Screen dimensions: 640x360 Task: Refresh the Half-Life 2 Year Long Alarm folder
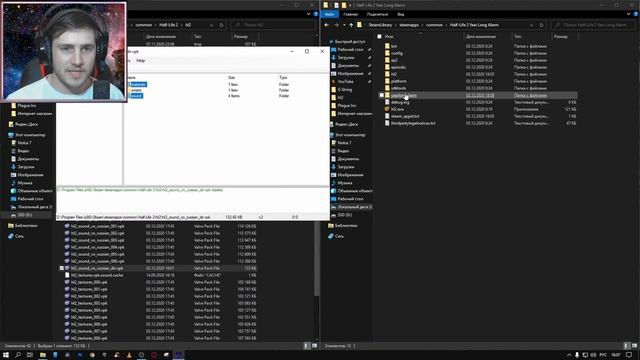542,25
